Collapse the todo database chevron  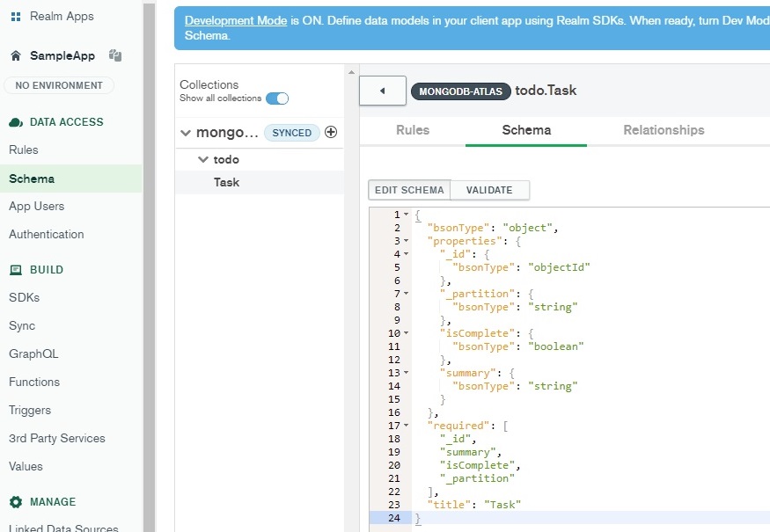(x=202, y=159)
